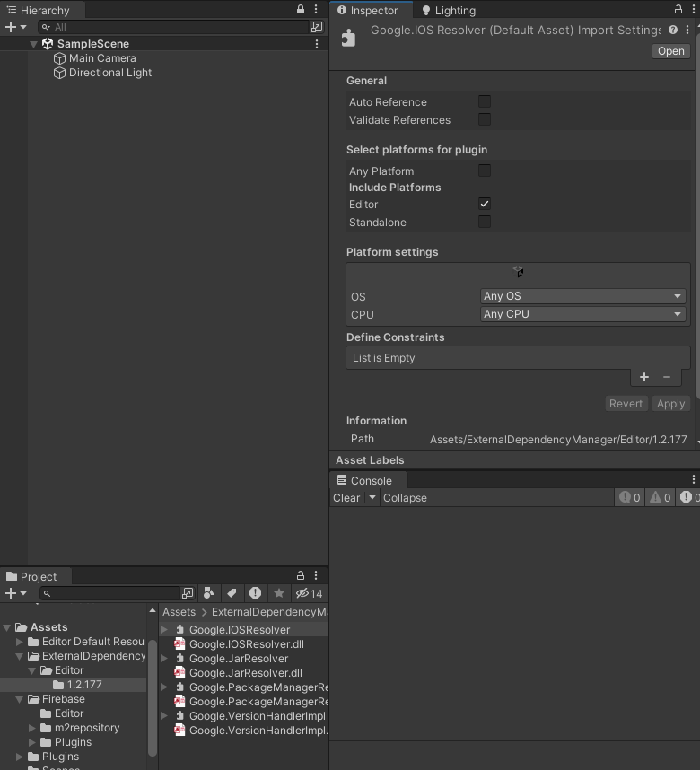Screen dimensions: 700x770
Task: Click the Hierarchy search field
Action: (x=174, y=27)
